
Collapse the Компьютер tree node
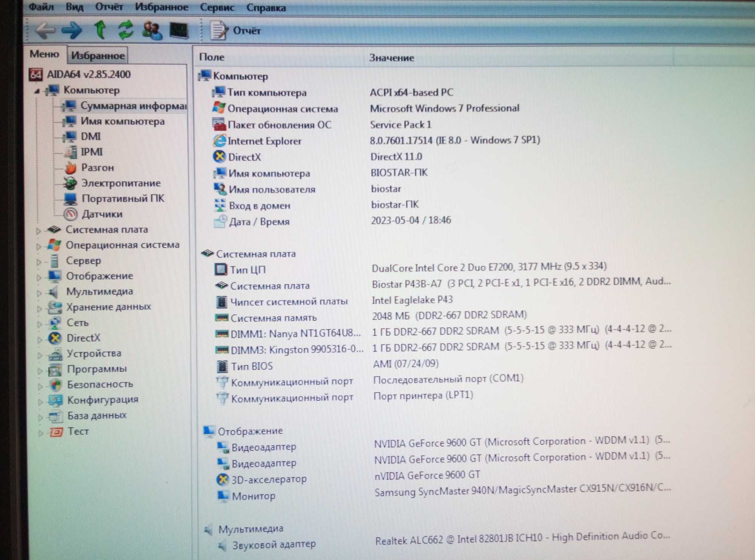tap(37, 91)
